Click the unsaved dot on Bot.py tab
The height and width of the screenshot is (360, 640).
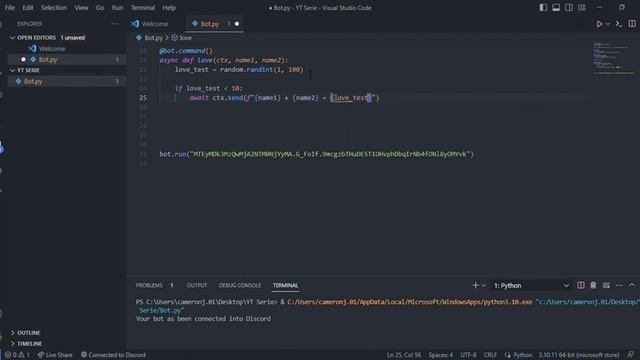[x=237, y=24]
